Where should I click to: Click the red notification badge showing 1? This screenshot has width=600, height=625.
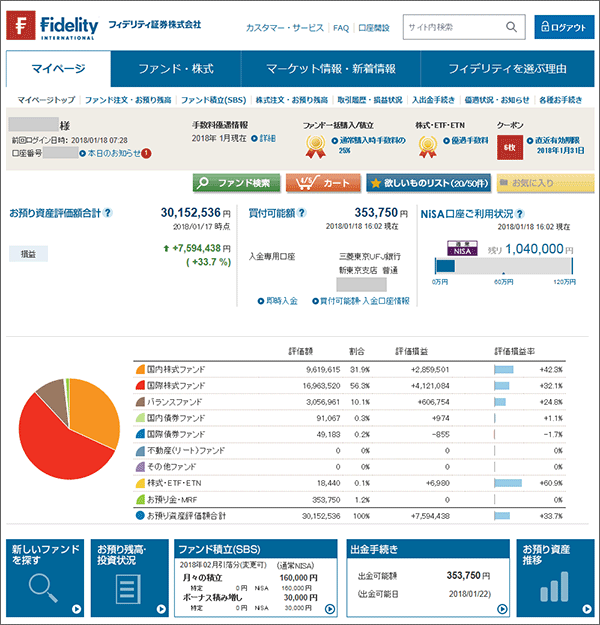pyautogui.click(x=146, y=153)
